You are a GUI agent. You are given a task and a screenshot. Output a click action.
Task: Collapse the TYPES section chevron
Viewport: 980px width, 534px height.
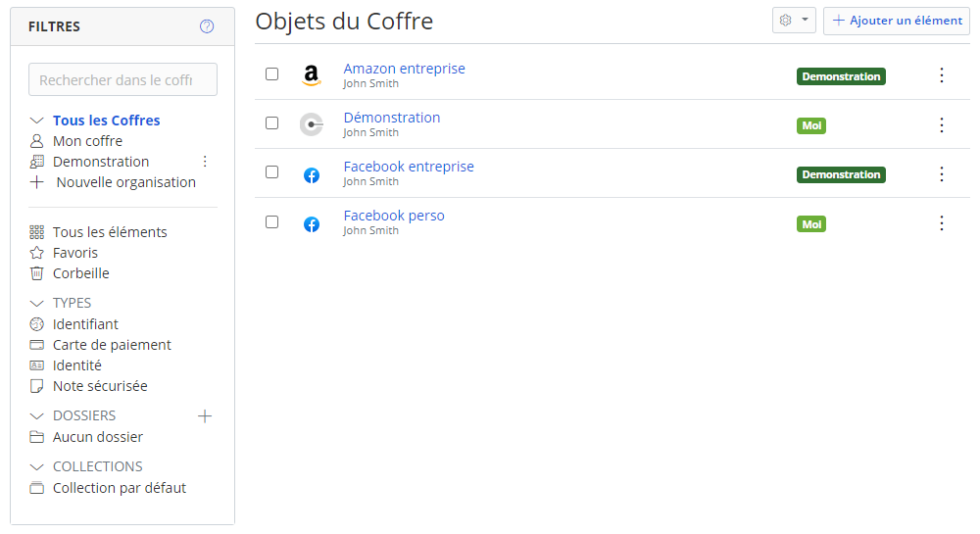pyautogui.click(x=37, y=304)
